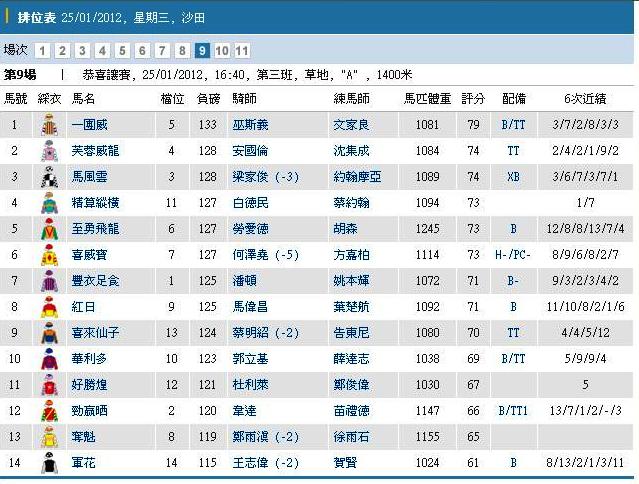Image resolution: width=639 pixels, height=484 pixels.
Task: Open horse profile link 精算縱橫
Action: 96,203
